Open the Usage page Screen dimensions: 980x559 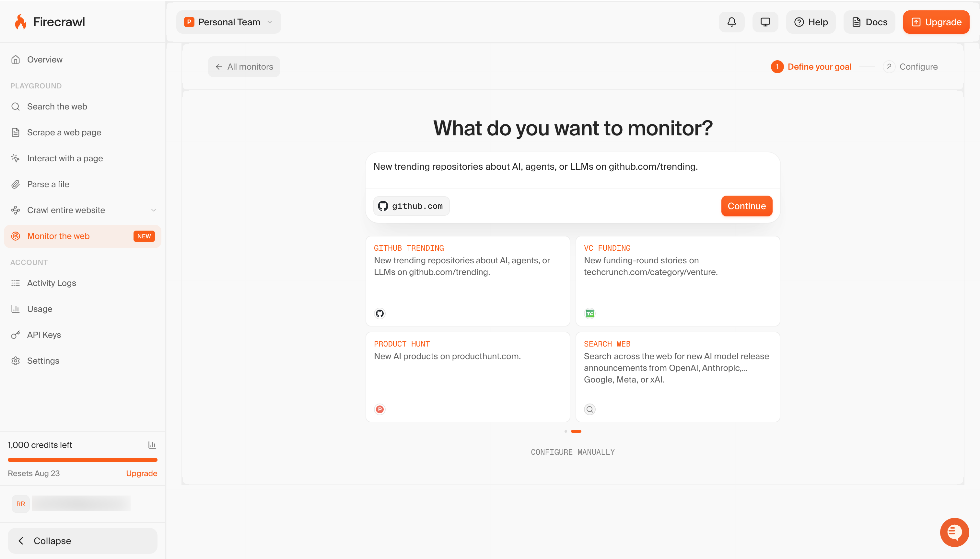coord(83,309)
